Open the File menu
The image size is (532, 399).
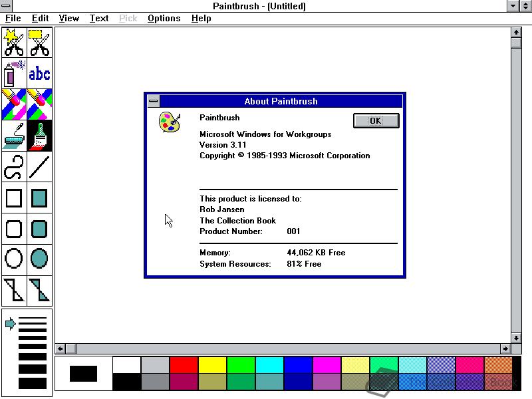click(13, 19)
